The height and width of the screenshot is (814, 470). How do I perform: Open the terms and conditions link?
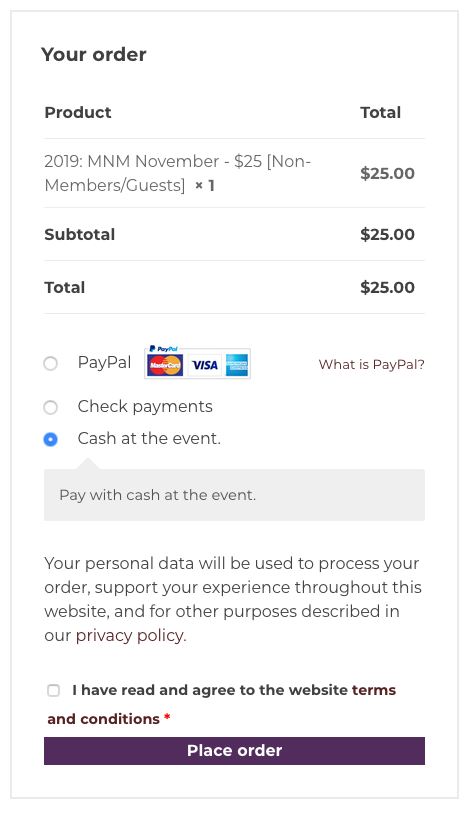(222, 704)
